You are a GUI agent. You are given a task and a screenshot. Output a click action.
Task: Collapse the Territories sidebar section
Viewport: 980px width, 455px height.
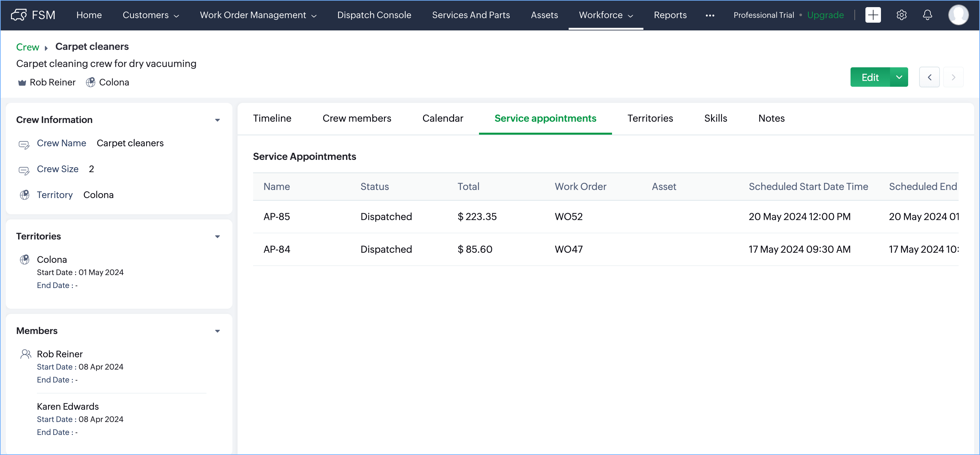coord(217,237)
